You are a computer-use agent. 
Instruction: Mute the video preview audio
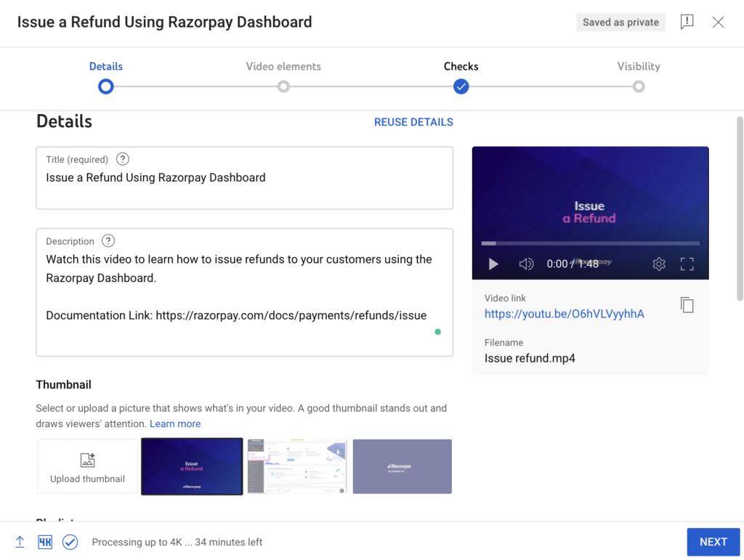[526, 264]
